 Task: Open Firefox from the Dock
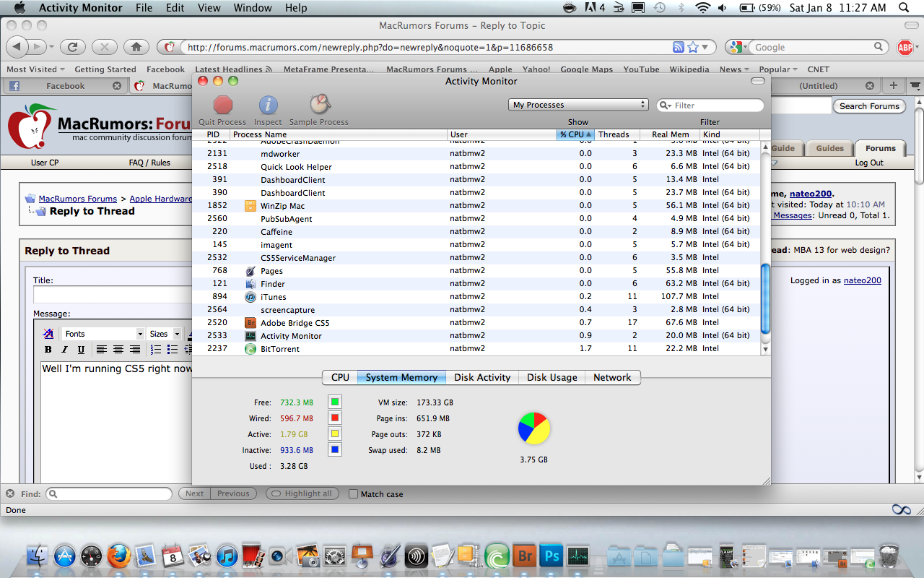[118, 556]
